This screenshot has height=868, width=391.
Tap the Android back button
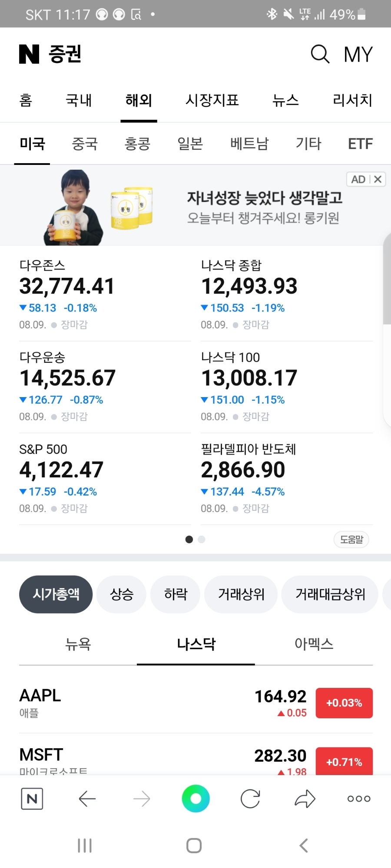tap(304, 845)
